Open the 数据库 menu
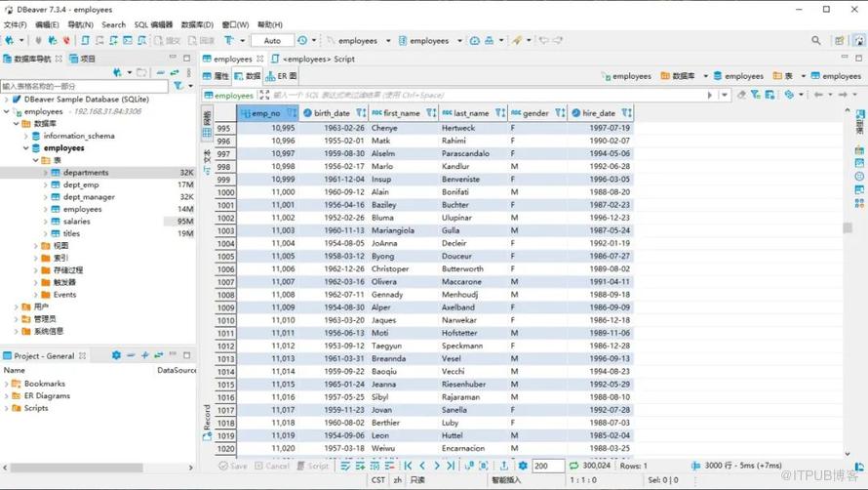This screenshot has width=868, height=490. point(197,24)
